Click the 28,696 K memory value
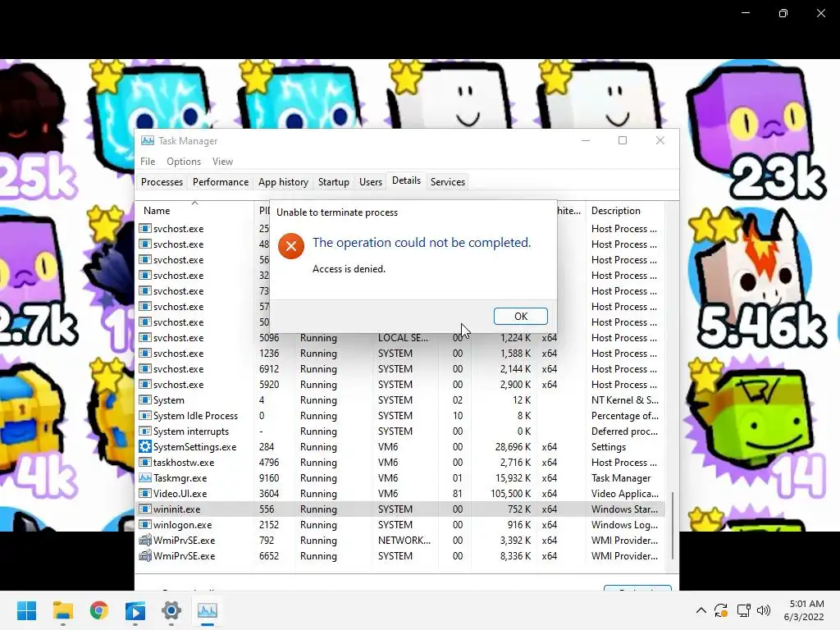Screen dimensions: 840x630 [x=513, y=447]
